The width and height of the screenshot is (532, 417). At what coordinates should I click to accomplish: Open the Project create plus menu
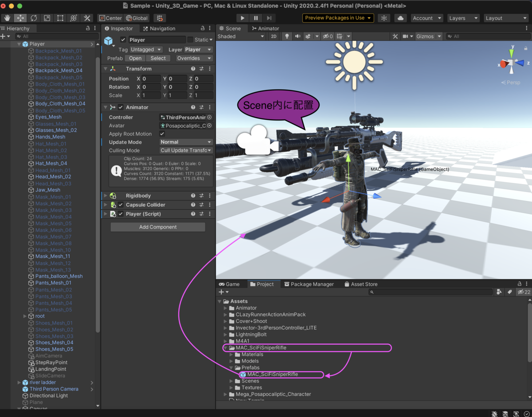[x=223, y=292]
